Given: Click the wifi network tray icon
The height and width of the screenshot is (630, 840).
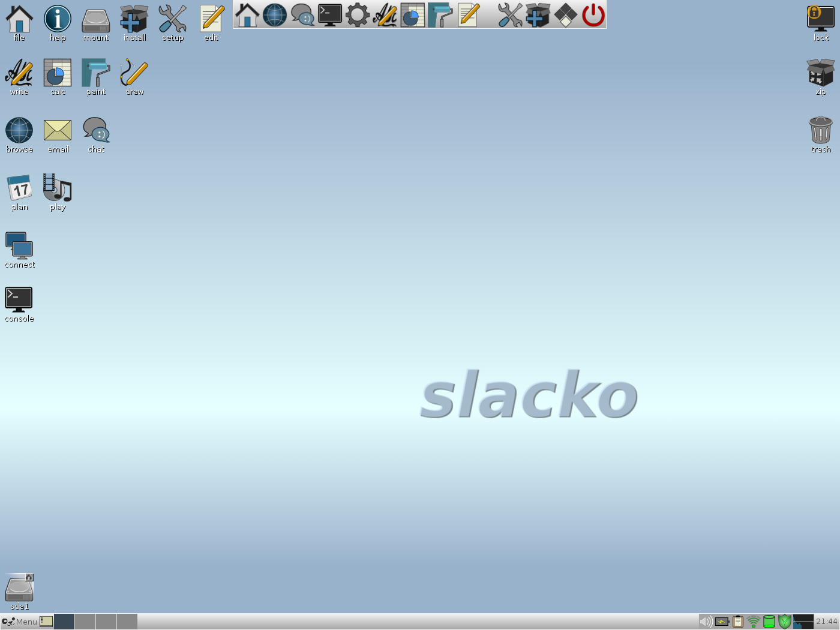Looking at the screenshot, I should click(x=754, y=622).
